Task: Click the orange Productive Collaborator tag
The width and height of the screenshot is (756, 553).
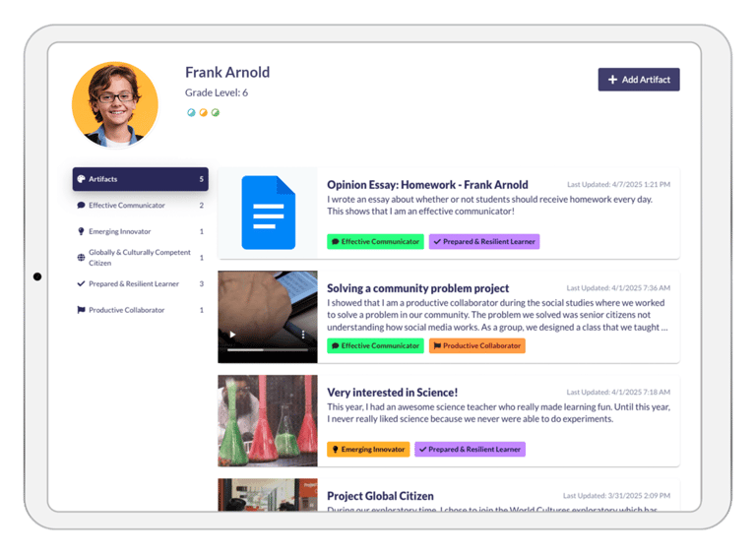Action: point(476,346)
